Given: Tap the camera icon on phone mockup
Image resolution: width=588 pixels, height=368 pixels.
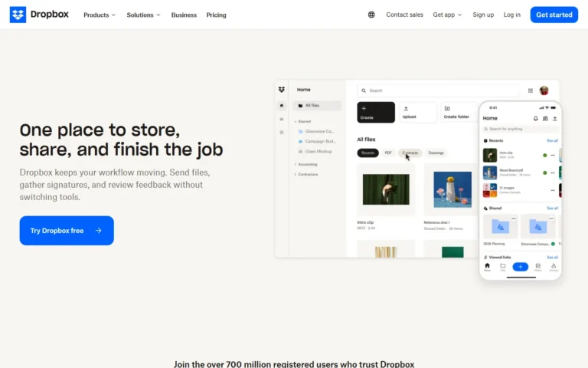Looking at the screenshot, I should click(545, 118).
